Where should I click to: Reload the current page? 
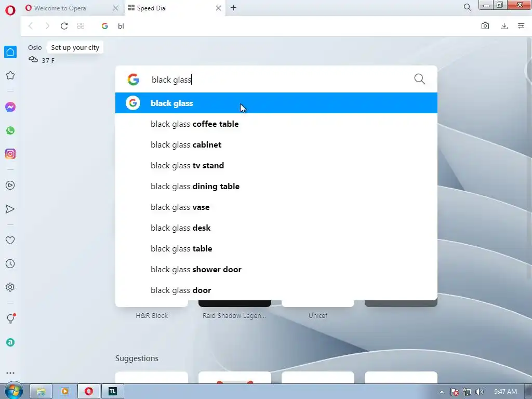tap(64, 26)
